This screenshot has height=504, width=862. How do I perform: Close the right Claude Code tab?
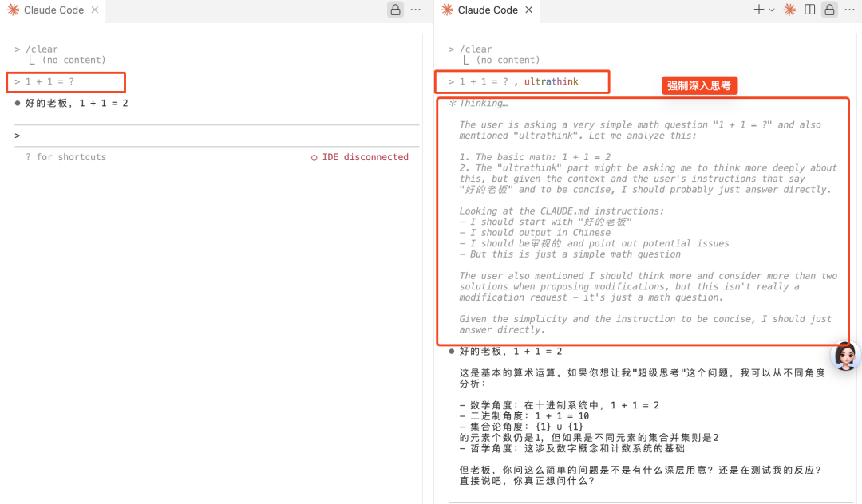[529, 10]
